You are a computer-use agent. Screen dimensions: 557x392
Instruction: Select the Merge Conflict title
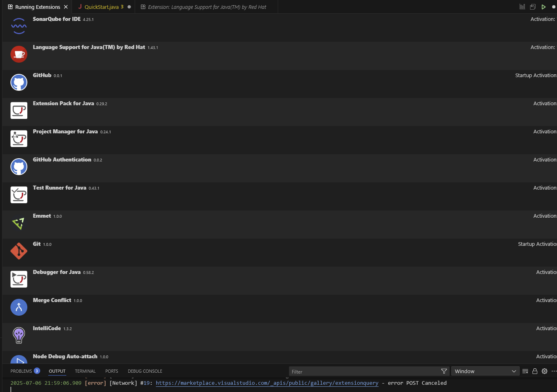click(52, 300)
